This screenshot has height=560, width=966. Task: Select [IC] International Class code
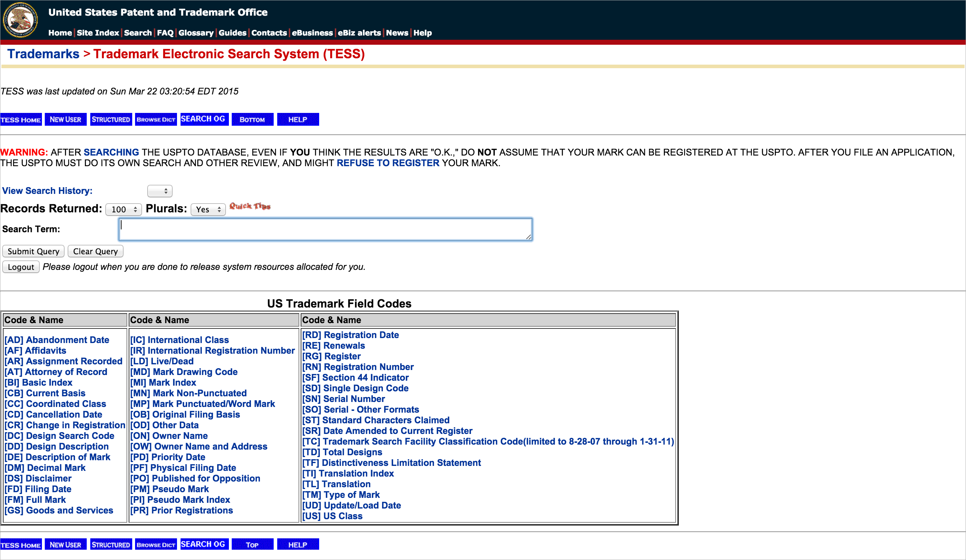click(x=179, y=340)
